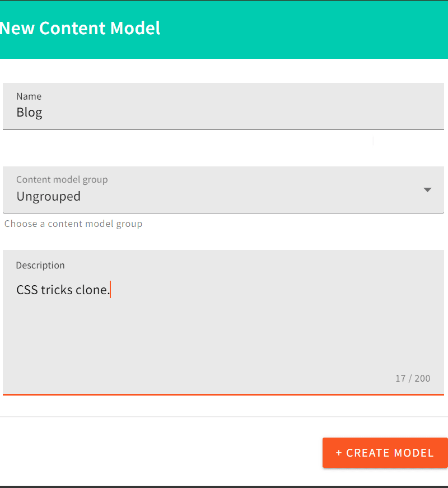Click the + CREATE MODEL button
The width and height of the screenshot is (448, 488).
point(385,453)
